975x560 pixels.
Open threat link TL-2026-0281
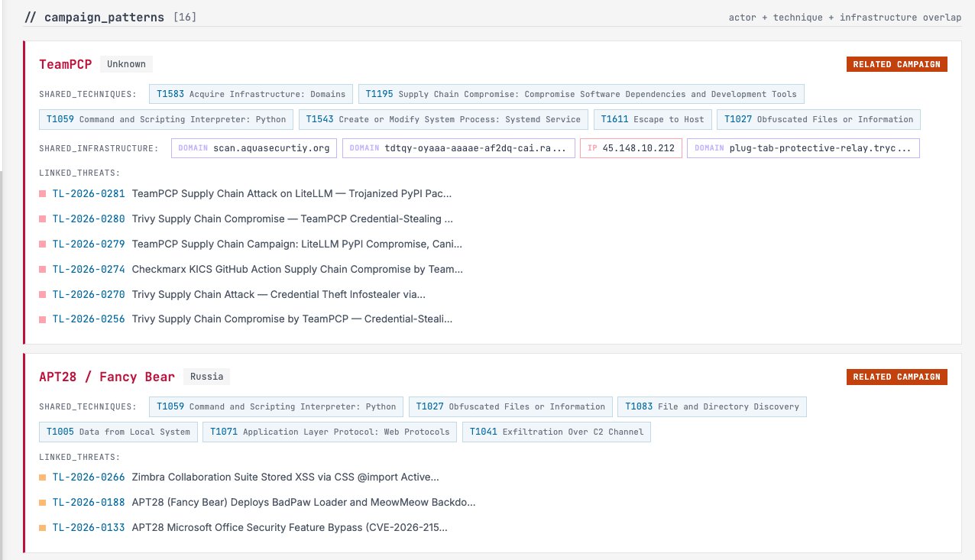click(88, 194)
